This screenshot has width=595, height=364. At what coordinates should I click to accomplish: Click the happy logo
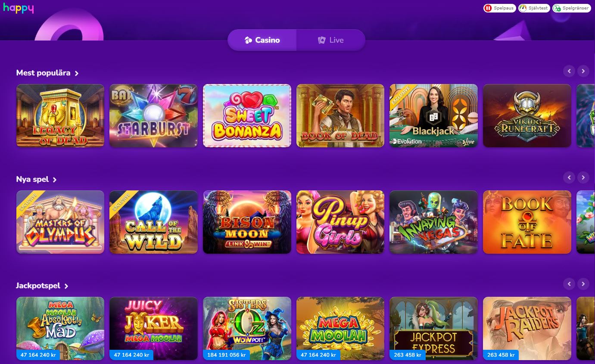(18, 8)
